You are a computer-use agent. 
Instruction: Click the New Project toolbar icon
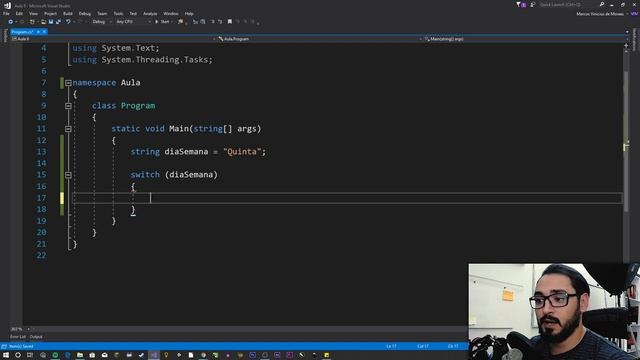click(32, 22)
